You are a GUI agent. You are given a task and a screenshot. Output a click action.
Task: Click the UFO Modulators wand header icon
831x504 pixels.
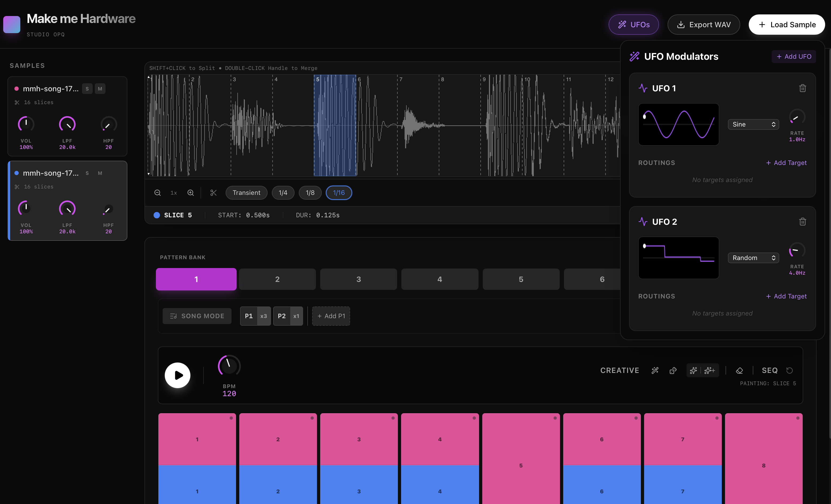pos(634,56)
